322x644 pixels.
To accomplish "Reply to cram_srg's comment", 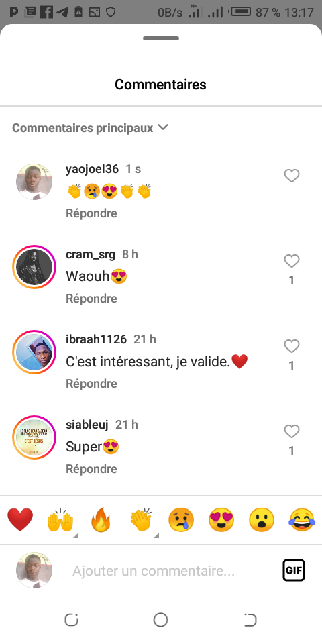I will click(x=92, y=299).
